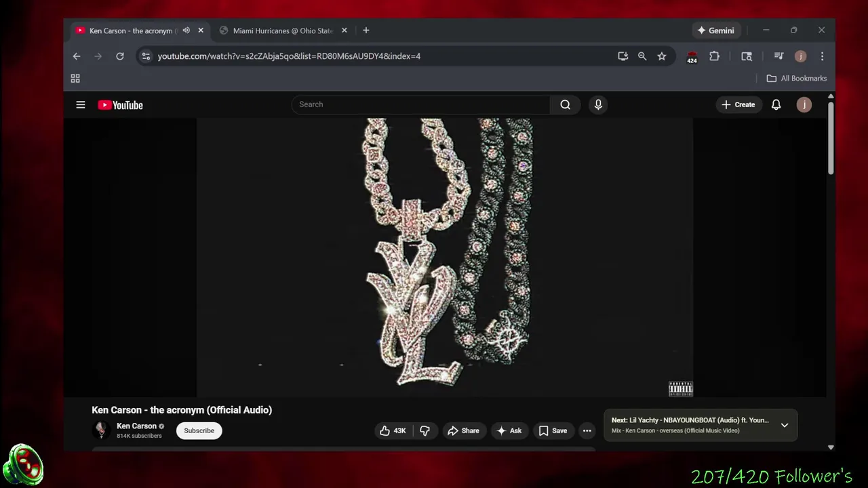Screen dimensions: 868x488
Task: Close the Ken Carson tab
Action: click(x=201, y=30)
